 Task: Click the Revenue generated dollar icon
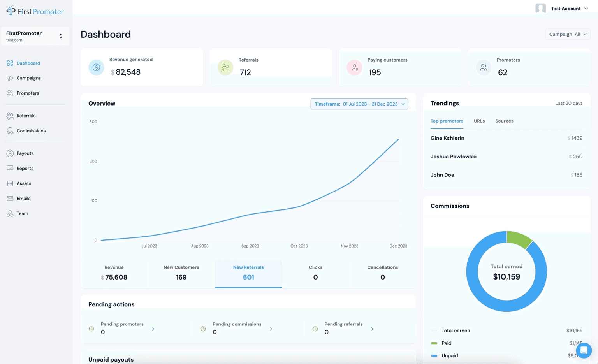point(96,67)
